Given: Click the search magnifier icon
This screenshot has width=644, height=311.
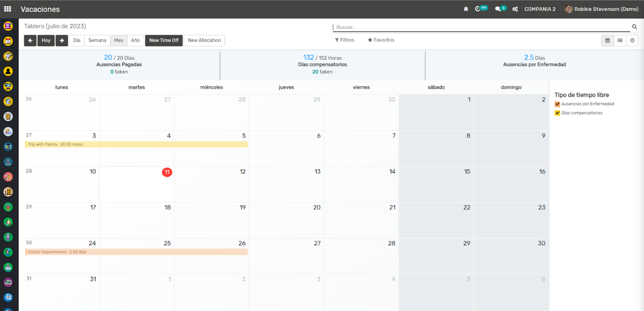Looking at the screenshot, I should tap(634, 27).
